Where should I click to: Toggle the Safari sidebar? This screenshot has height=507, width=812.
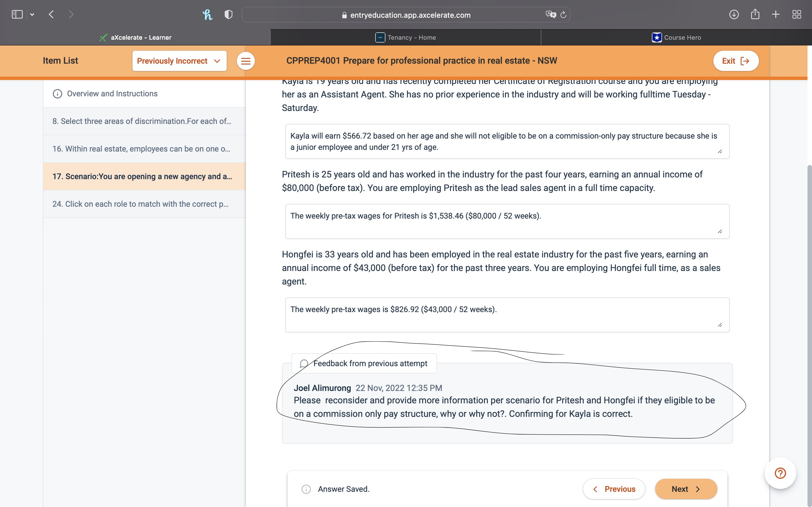pyautogui.click(x=17, y=15)
